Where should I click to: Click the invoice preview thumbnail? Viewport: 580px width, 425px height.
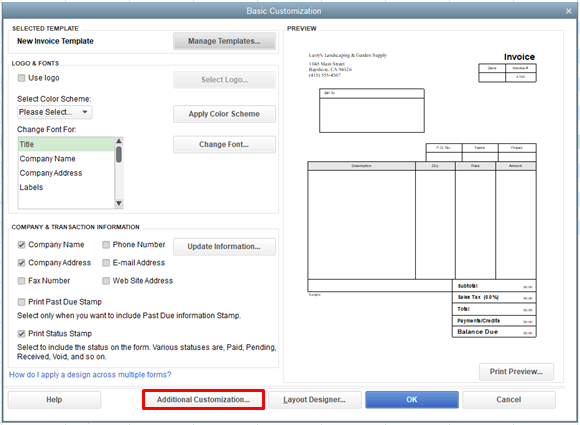tap(422, 195)
